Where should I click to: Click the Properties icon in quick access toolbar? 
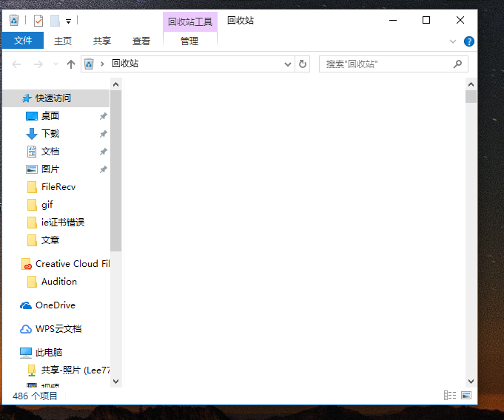pyautogui.click(x=38, y=21)
